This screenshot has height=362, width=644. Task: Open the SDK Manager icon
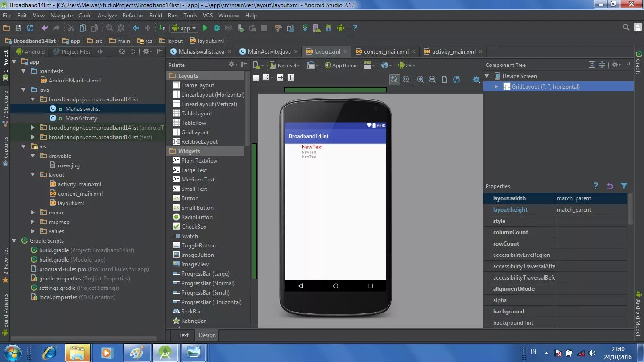point(329,28)
